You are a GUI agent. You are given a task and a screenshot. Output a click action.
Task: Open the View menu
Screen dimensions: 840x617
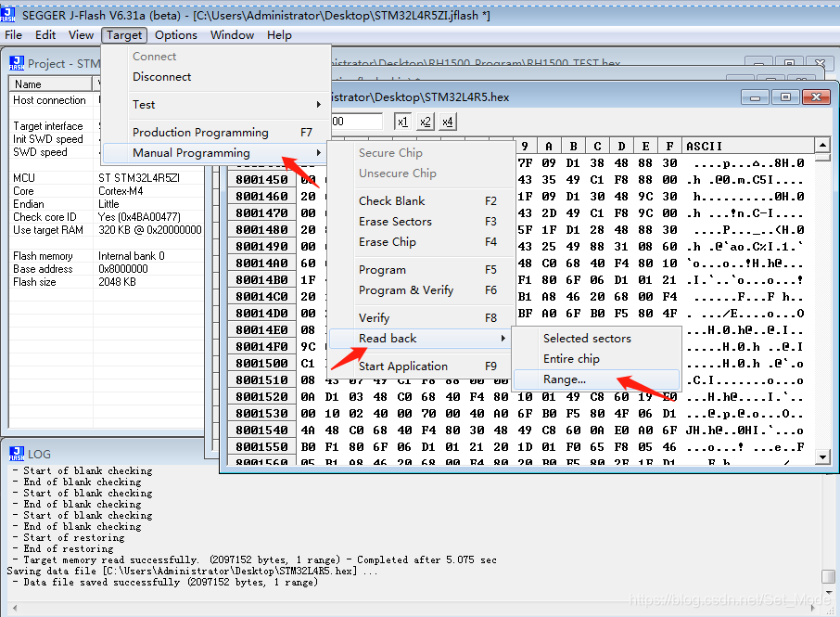(x=81, y=35)
